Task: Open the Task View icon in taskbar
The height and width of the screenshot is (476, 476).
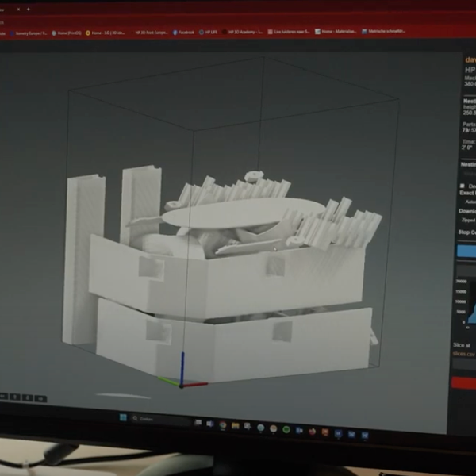Action: tap(198, 423)
